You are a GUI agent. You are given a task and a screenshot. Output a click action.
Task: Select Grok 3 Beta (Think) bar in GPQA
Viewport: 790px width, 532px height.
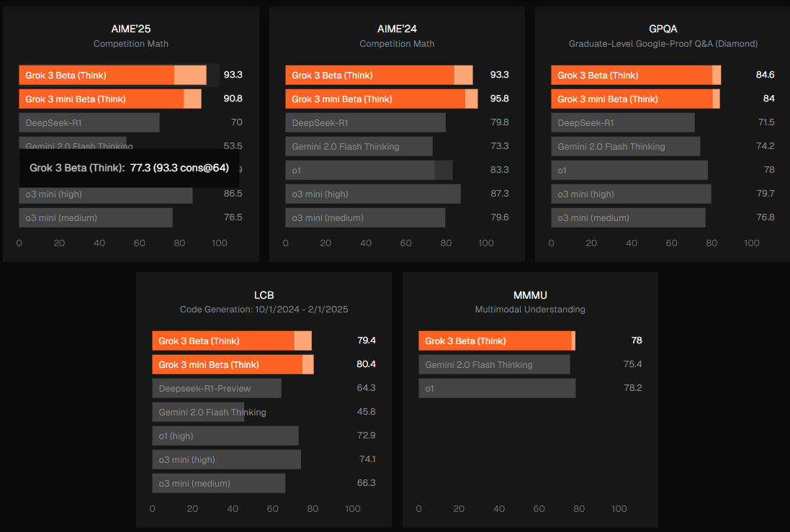636,75
